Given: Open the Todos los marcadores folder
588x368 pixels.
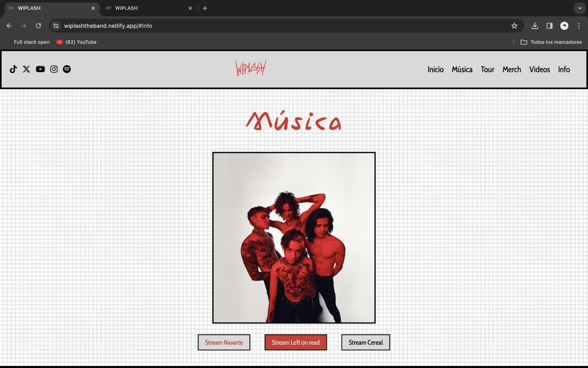Looking at the screenshot, I should [551, 42].
